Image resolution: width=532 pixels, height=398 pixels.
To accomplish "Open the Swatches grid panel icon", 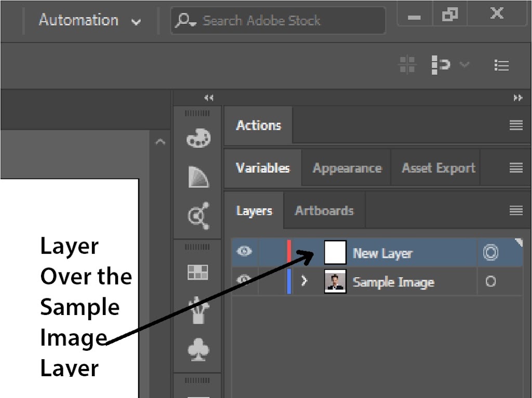I will click(198, 272).
